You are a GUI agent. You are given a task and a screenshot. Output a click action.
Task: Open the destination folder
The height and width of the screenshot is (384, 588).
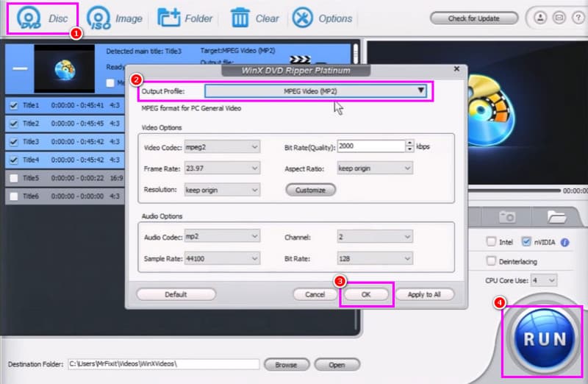337,364
